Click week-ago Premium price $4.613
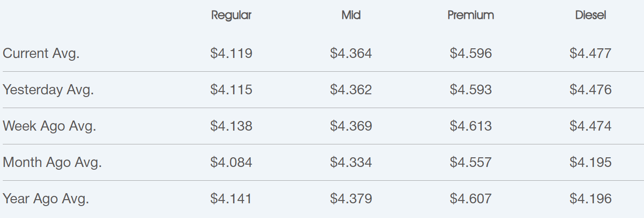This screenshot has height=218, width=644. [x=471, y=126]
